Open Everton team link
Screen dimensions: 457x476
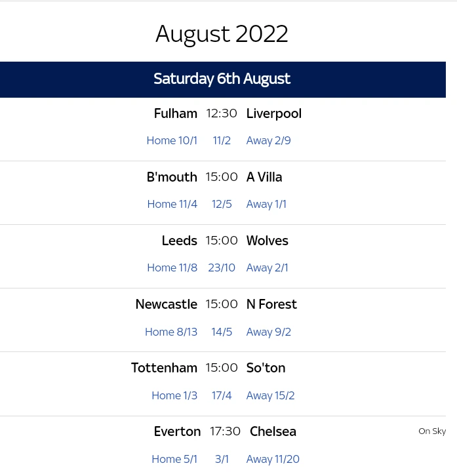pyautogui.click(x=177, y=431)
